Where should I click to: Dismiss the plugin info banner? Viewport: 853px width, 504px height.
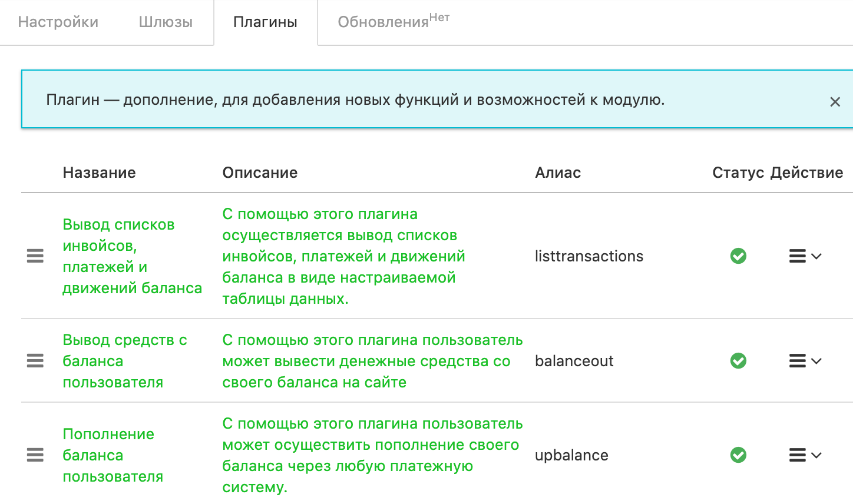point(835,102)
